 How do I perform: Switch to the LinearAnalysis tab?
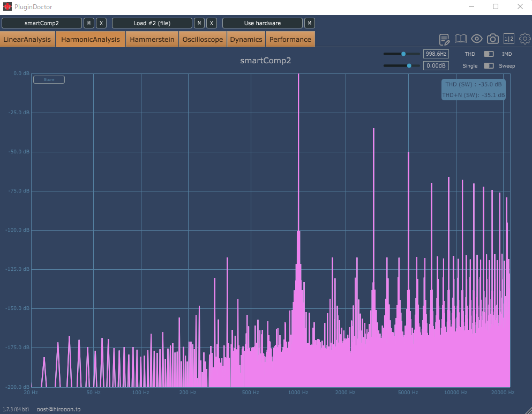tap(27, 39)
